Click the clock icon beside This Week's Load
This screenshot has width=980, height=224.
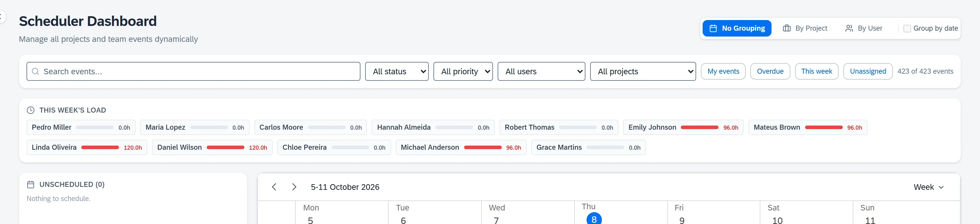(x=30, y=111)
